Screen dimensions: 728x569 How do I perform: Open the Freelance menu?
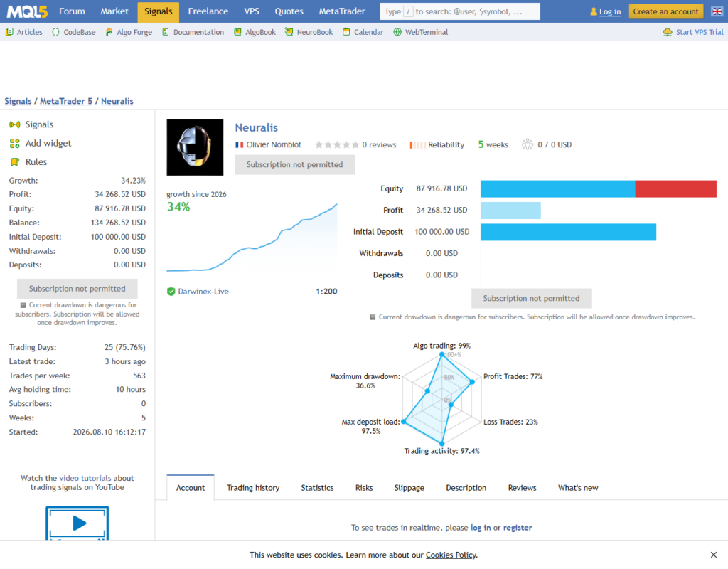coord(208,11)
